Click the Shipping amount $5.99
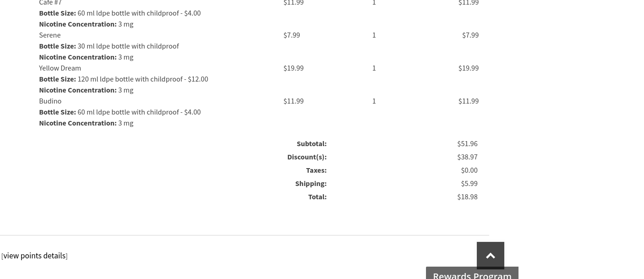 [469, 183]
